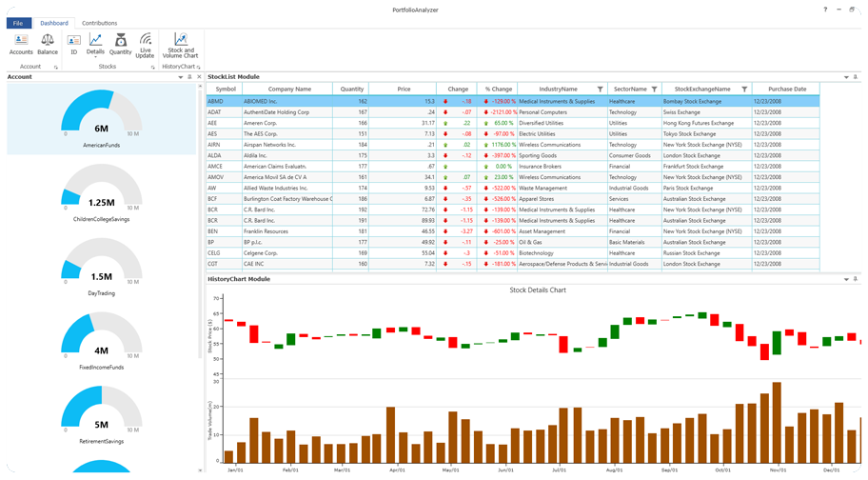This screenshot has width=868, height=480.
Task: Sort by the Purchase Date column header
Action: 786,89
